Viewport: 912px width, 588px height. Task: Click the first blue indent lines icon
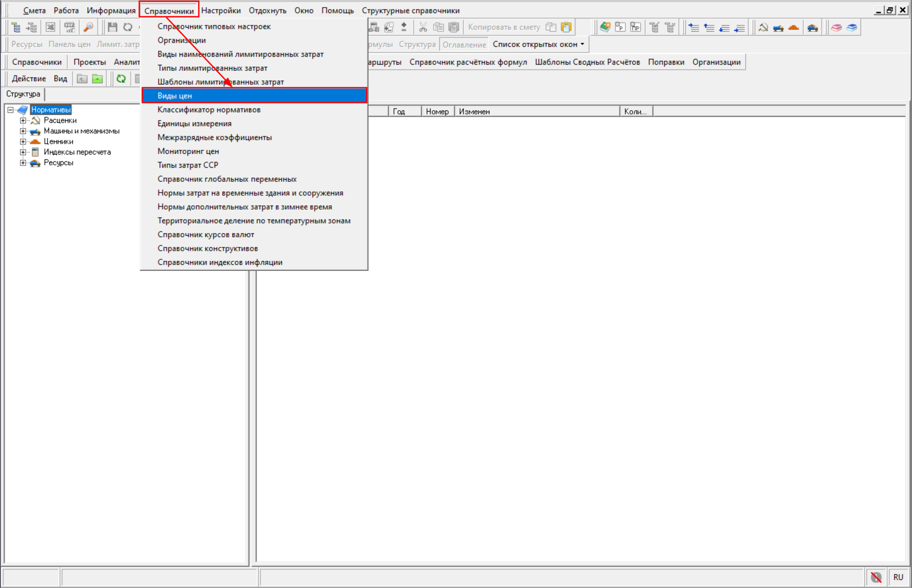point(694,27)
